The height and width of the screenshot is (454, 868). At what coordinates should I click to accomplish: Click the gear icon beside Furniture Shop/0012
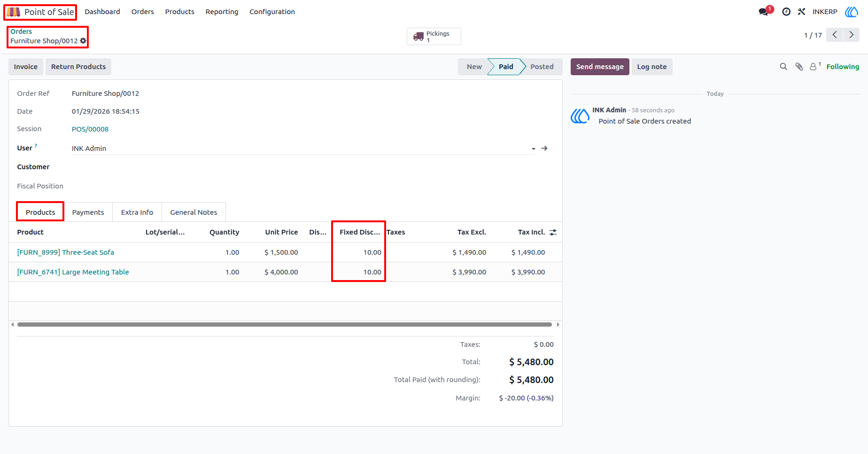(x=83, y=41)
